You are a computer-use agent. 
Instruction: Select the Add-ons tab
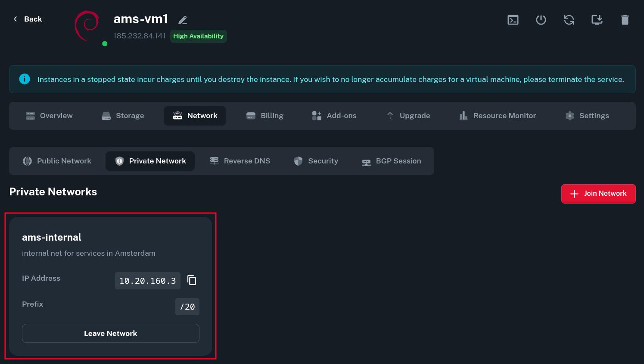click(x=334, y=116)
